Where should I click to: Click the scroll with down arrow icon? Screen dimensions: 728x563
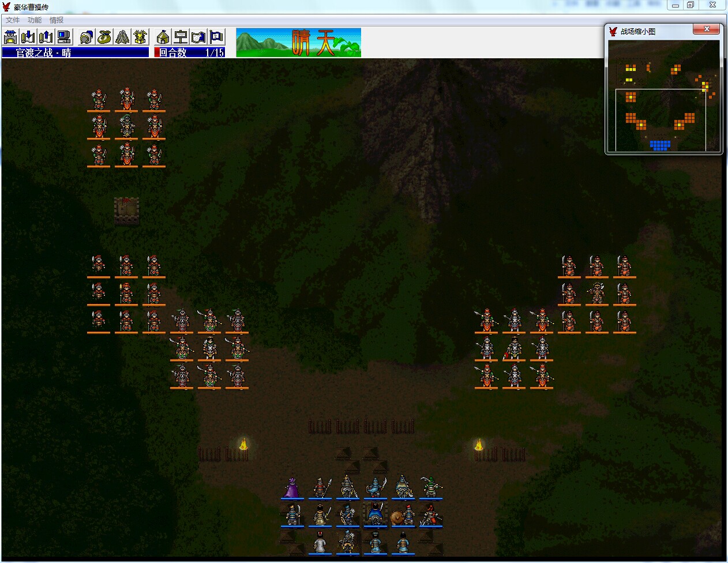pos(28,37)
